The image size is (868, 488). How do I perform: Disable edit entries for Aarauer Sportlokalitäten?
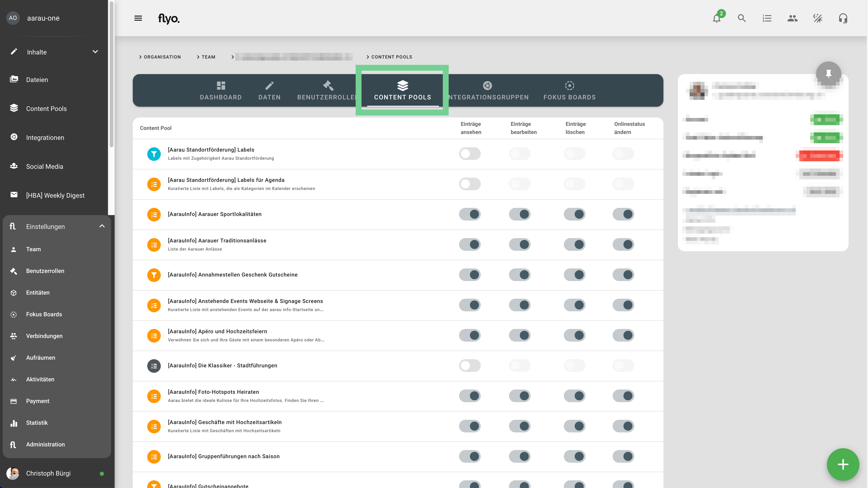[x=520, y=214]
